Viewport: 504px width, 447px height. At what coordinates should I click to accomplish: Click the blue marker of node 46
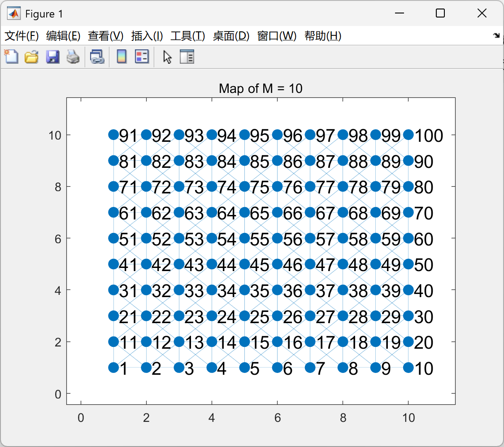(x=278, y=264)
